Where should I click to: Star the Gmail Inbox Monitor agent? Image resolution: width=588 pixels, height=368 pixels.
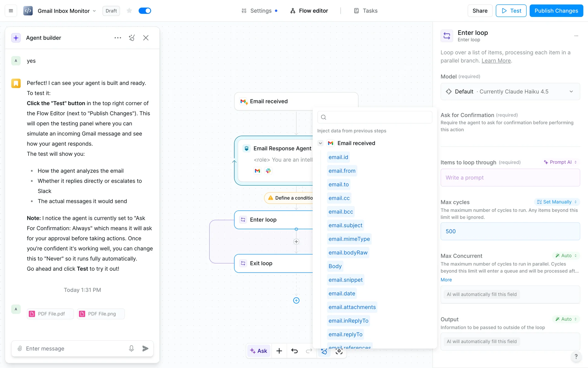click(x=129, y=11)
